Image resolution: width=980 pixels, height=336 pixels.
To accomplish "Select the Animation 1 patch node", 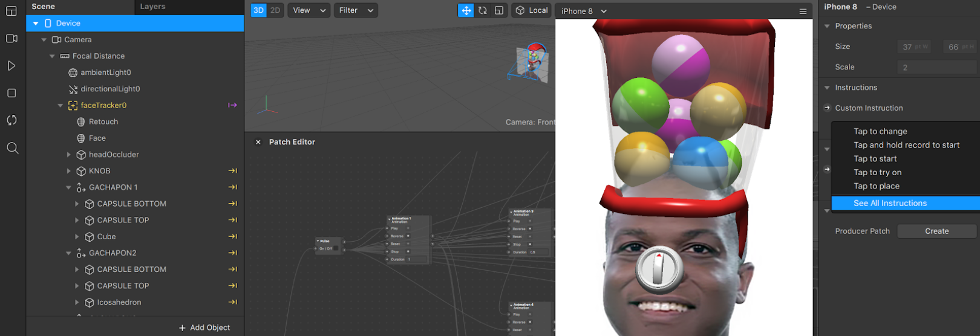I will [409, 239].
